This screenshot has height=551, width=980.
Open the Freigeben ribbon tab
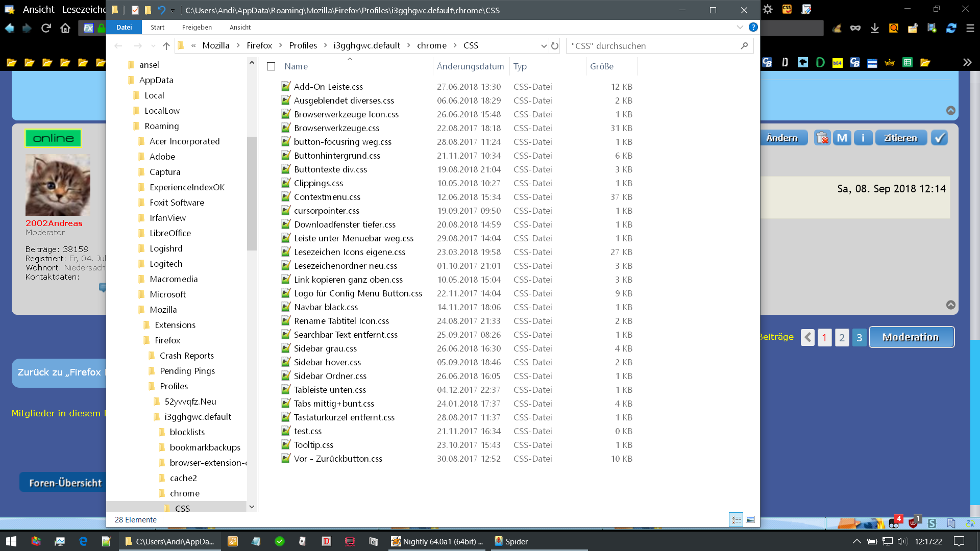pos(197,27)
